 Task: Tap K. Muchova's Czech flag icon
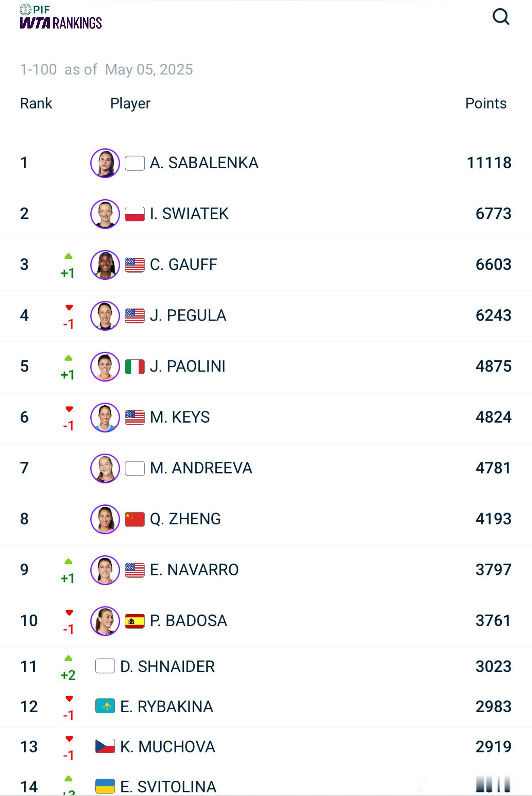[105, 746]
